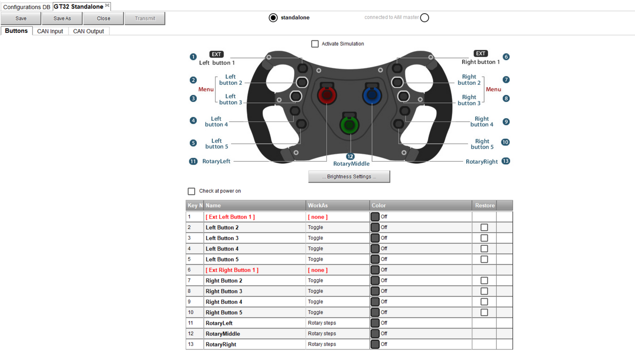The image size is (635, 364).
Task: Click the green middle rotary knob
Action: [x=349, y=126]
